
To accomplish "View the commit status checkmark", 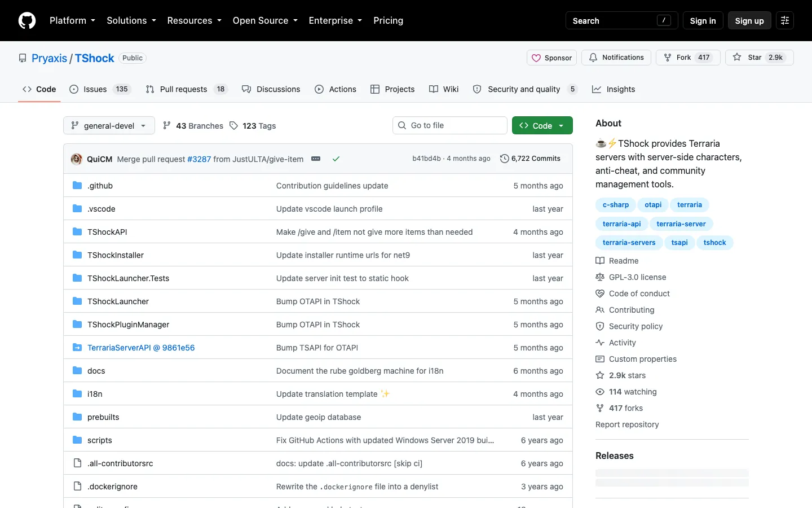I will 336,159.
